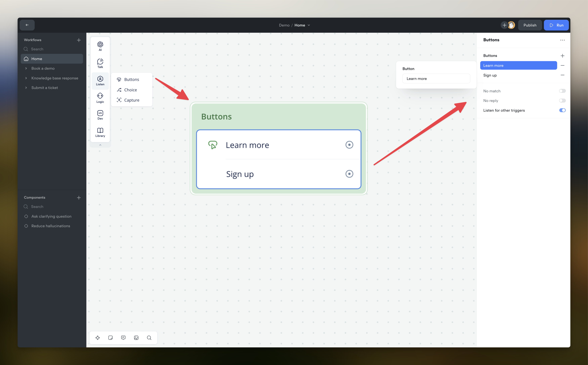Open the image markup tool at bottom
Image resolution: width=588 pixels, height=365 pixels.
click(136, 337)
